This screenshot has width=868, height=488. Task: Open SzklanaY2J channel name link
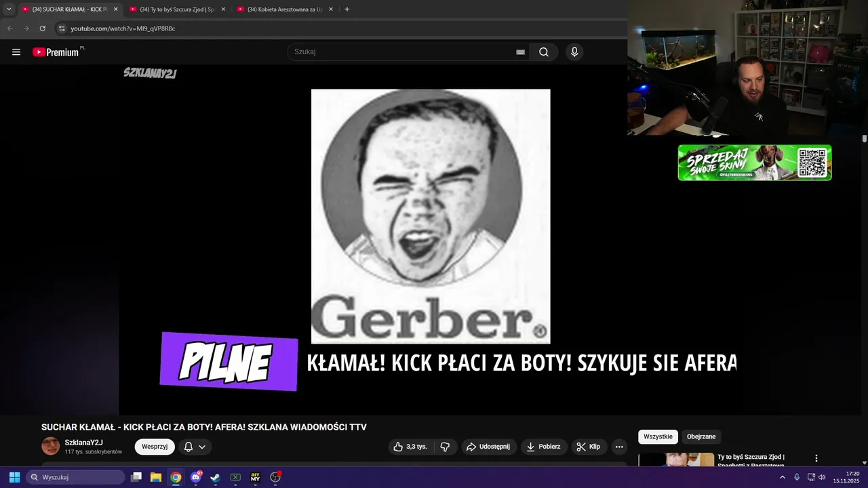[84, 443]
